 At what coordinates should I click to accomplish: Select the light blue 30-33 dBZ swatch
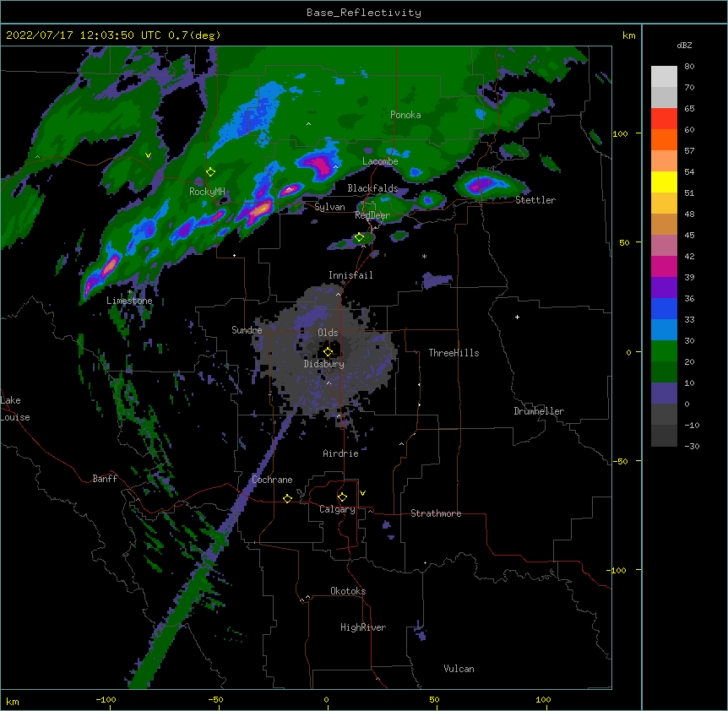pyautogui.click(x=664, y=329)
